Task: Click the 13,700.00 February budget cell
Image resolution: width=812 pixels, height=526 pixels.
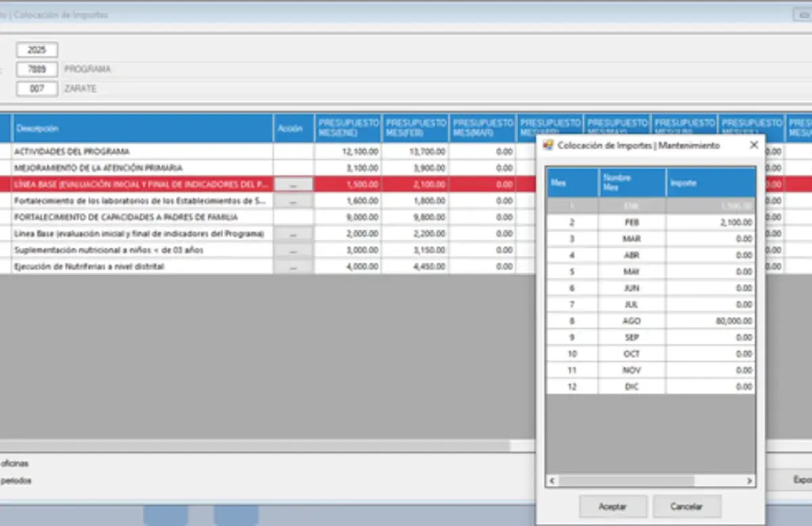Action: [x=415, y=151]
